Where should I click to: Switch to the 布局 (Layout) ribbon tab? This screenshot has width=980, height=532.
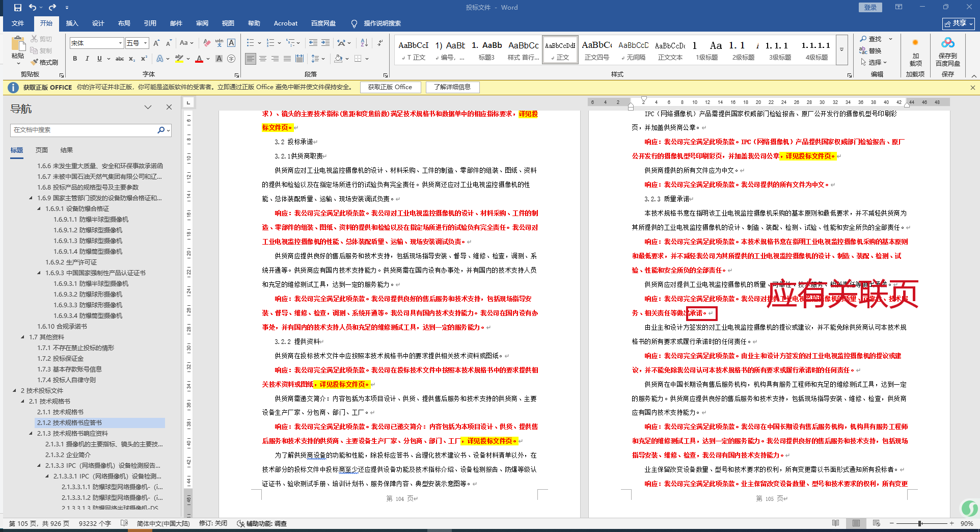click(x=124, y=23)
